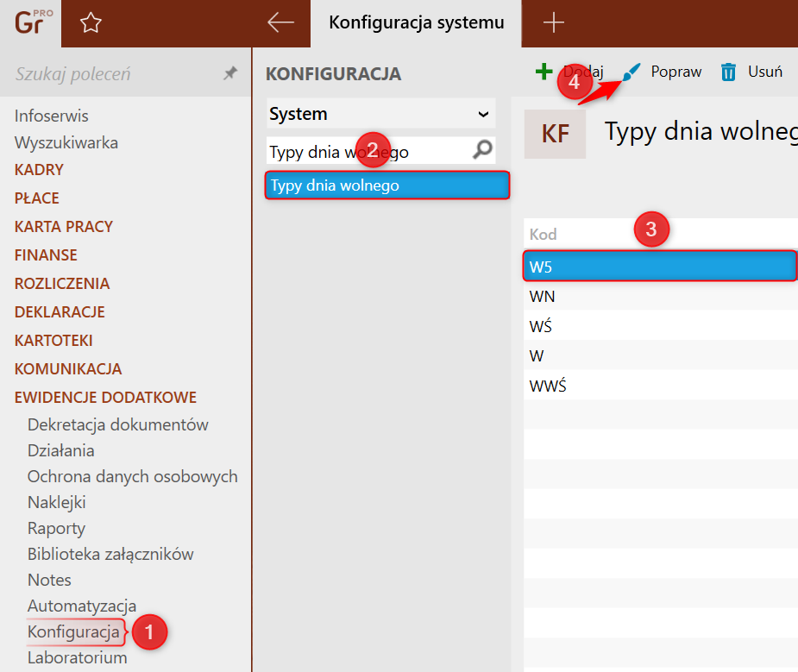
Task: Open favorites with the star icon
Action: 91,23
